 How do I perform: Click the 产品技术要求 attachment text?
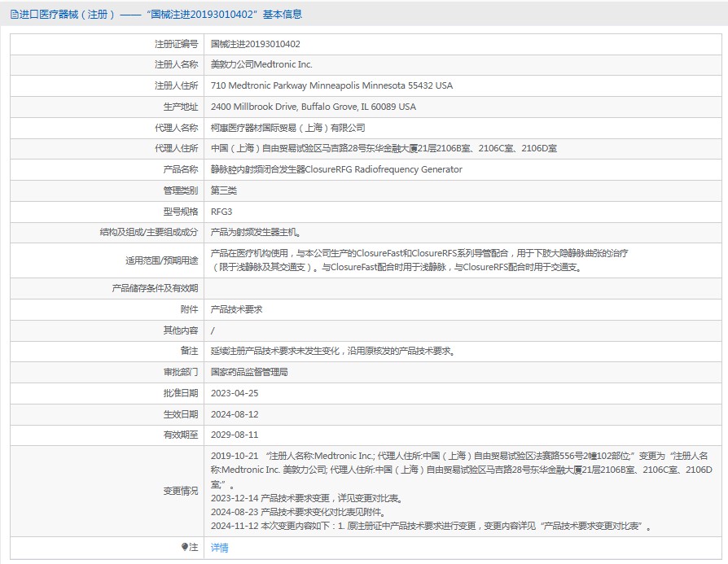(236, 309)
